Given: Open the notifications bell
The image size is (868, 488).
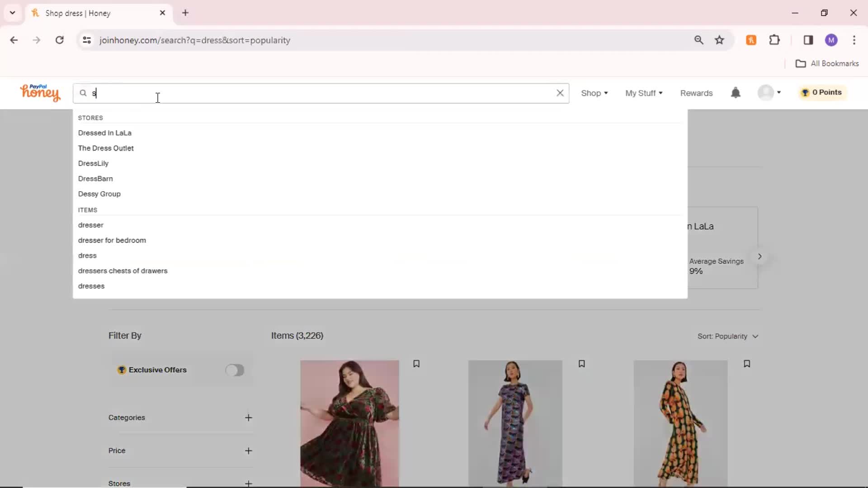Looking at the screenshot, I should (x=736, y=93).
